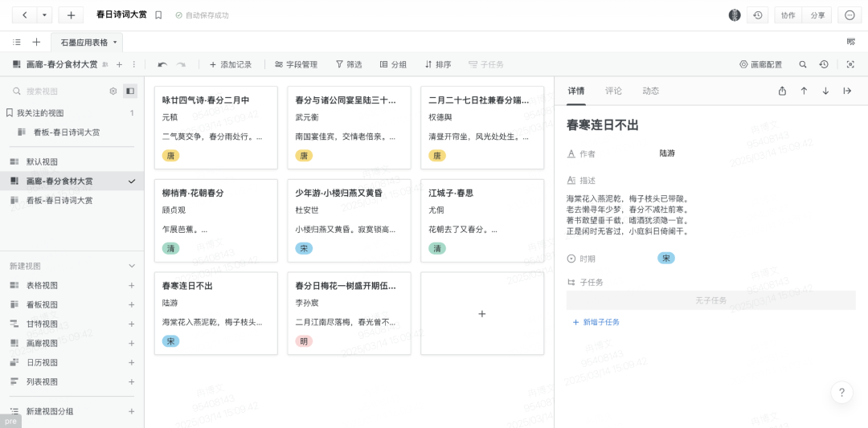Select the 默认视图 view

click(42, 162)
